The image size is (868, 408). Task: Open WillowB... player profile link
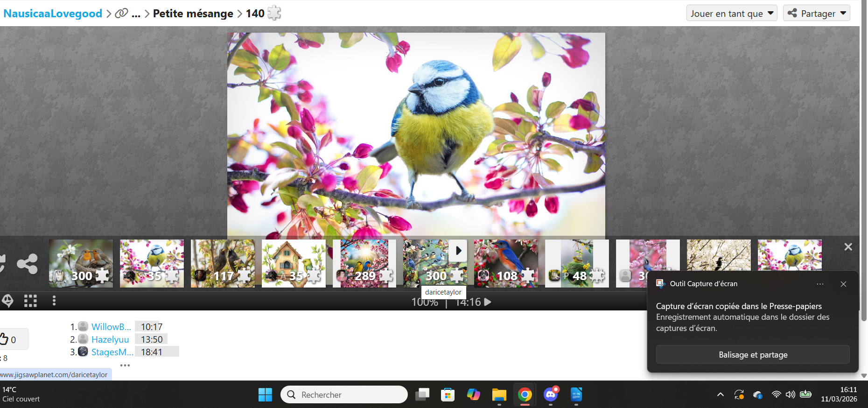click(x=111, y=327)
